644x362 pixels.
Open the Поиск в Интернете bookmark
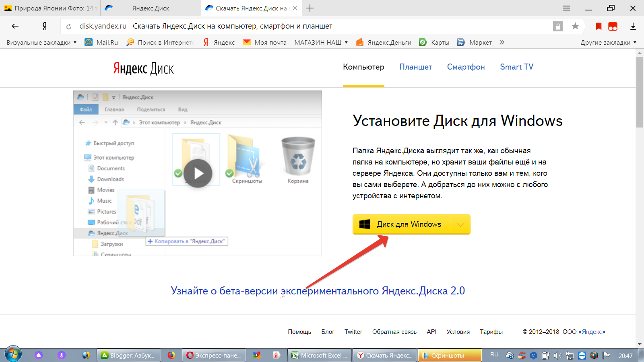[x=160, y=42]
